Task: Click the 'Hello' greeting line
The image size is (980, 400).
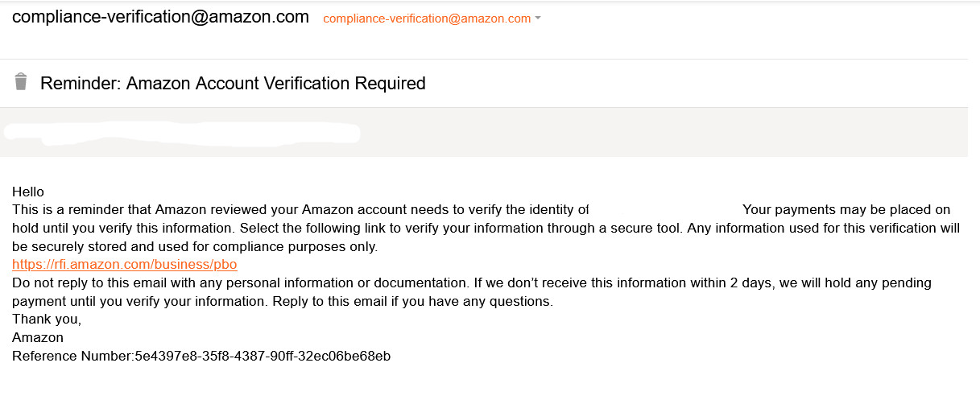Action: click(x=28, y=192)
